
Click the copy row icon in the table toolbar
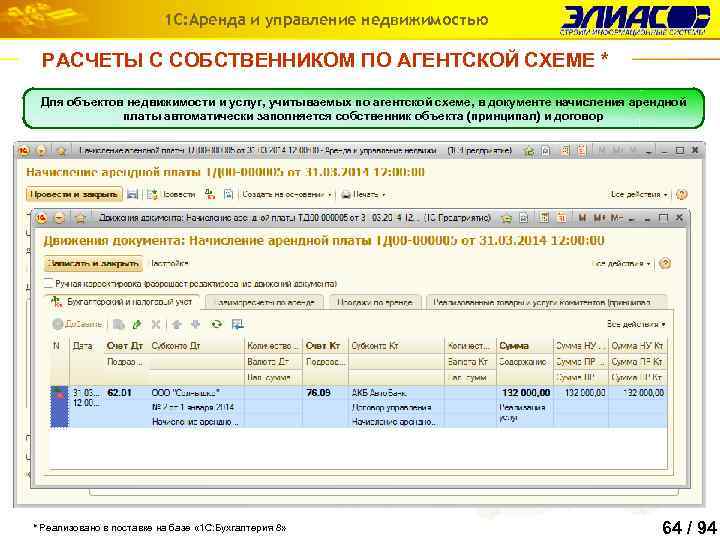point(119,324)
